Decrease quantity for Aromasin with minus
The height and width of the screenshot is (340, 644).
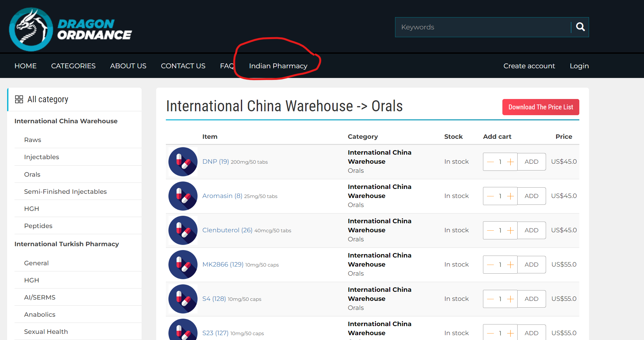click(x=490, y=196)
